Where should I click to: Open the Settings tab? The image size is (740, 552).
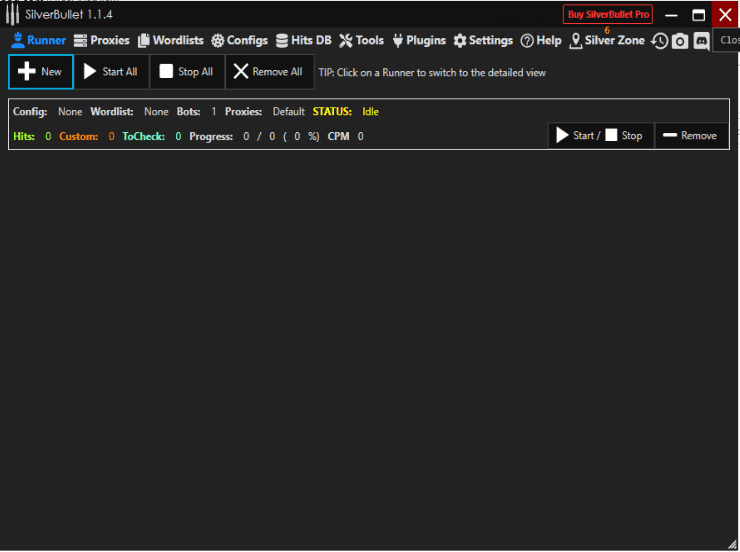483,41
